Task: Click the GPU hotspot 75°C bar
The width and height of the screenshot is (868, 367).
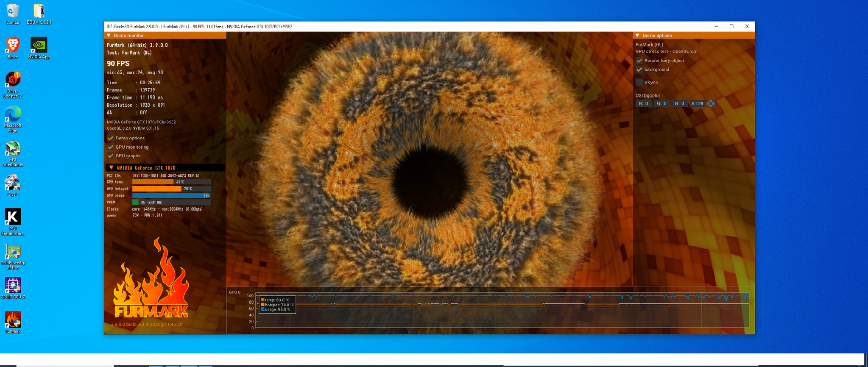Action: coord(171,189)
